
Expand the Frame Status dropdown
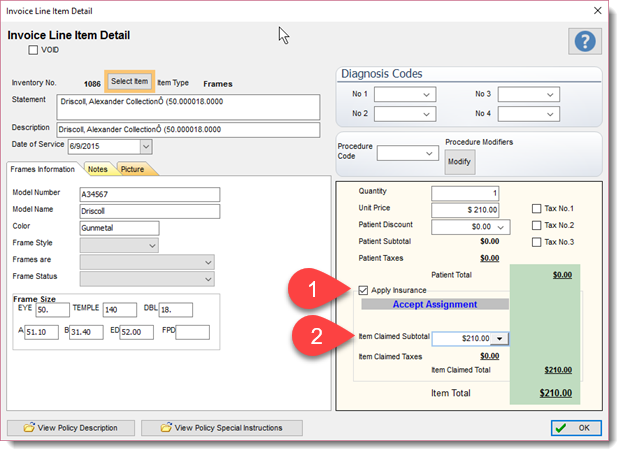[208, 279]
